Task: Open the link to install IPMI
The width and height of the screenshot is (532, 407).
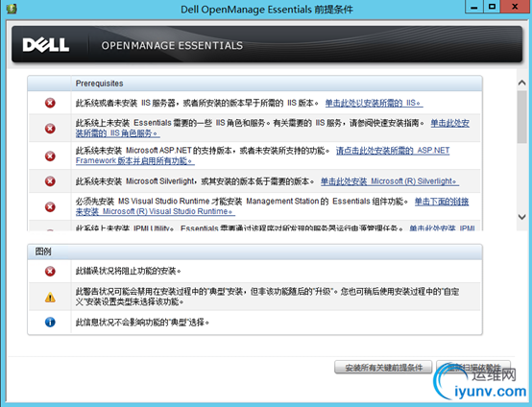Action: [442, 227]
